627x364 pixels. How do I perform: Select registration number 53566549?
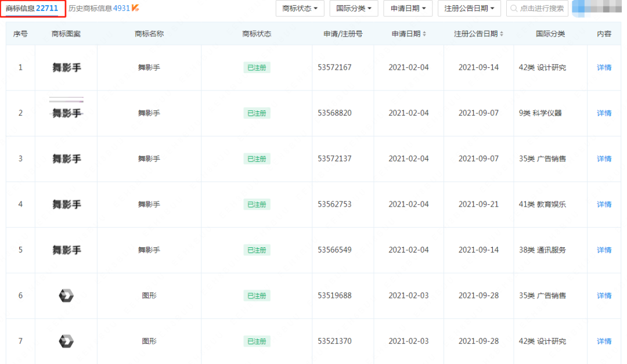click(x=335, y=250)
